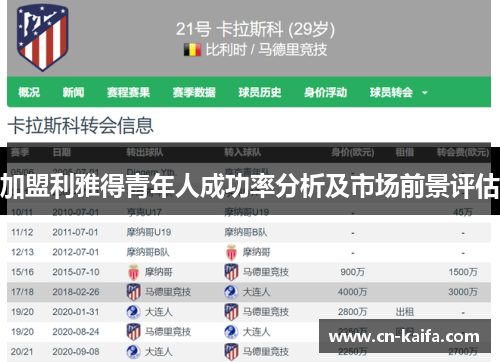Click Monaco crest in 12/13 row

click(x=231, y=252)
